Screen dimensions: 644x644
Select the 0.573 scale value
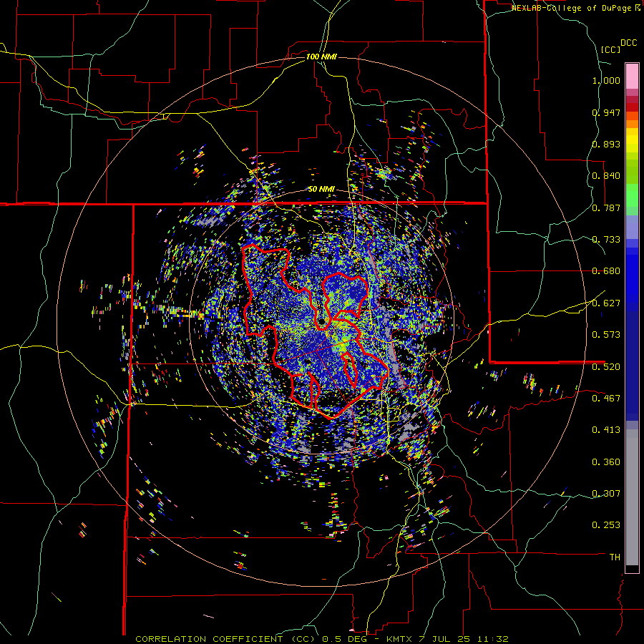click(606, 335)
